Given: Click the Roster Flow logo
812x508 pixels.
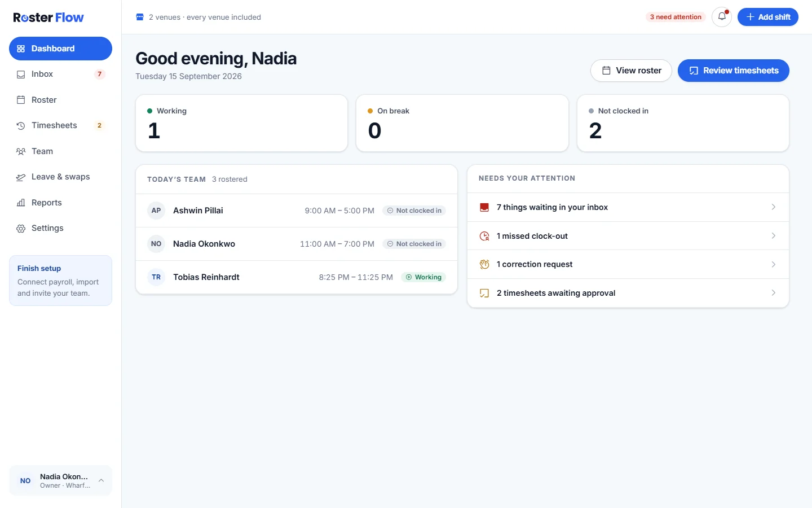Looking at the screenshot, I should pyautogui.click(x=48, y=17).
